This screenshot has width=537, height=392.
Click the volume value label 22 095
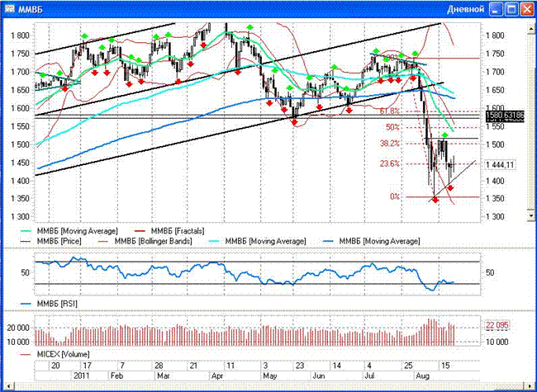coord(497,325)
